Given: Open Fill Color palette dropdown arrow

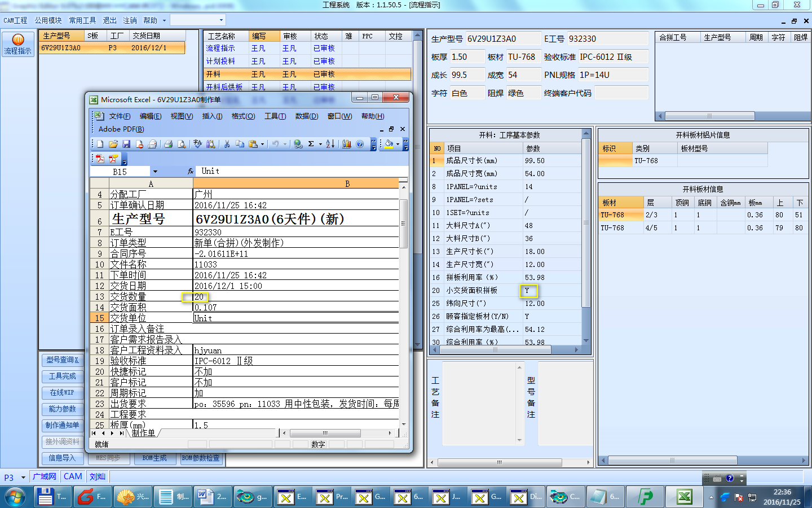Looking at the screenshot, I should (x=398, y=144).
